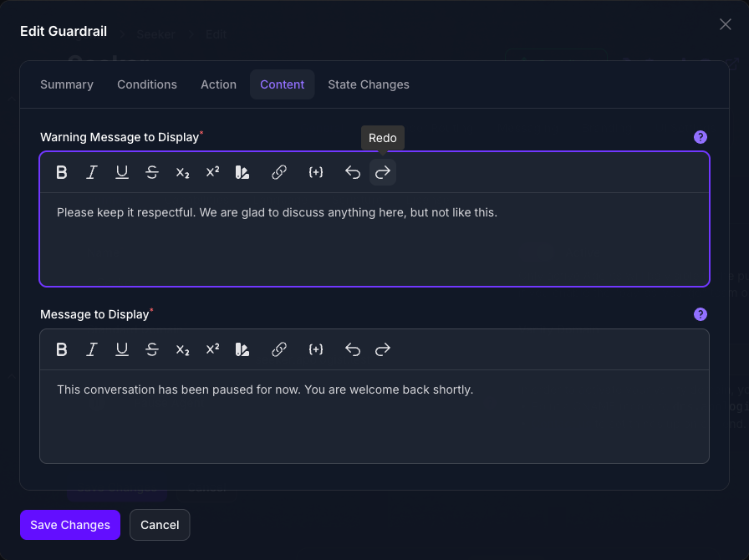This screenshot has width=749, height=560.
Task: Click Undo in Message to Display editor
Action: coord(353,349)
